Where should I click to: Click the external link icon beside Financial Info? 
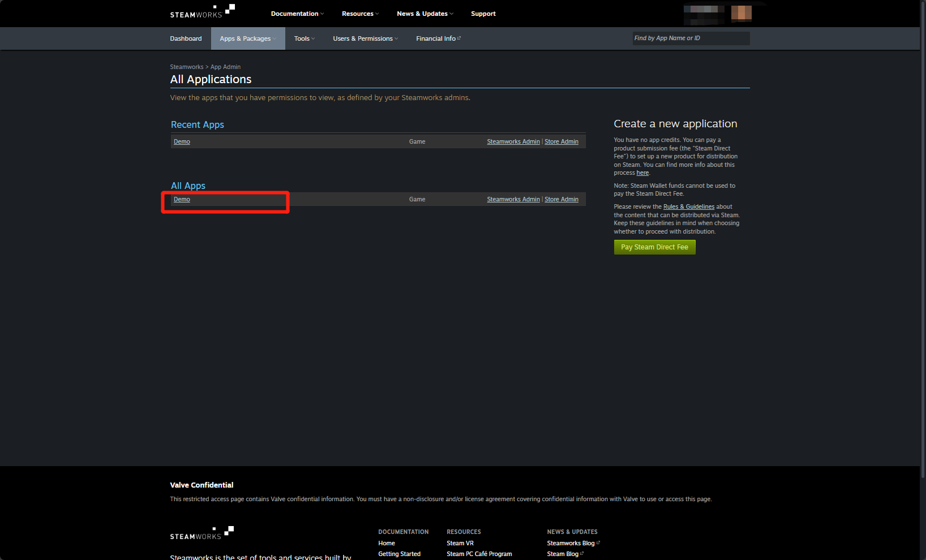pyautogui.click(x=459, y=37)
